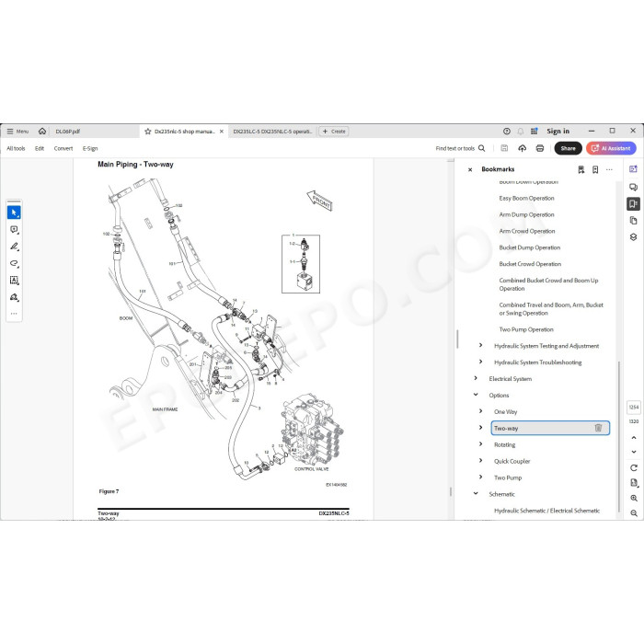This screenshot has width=644, height=644.
Task: Open the Help question mark icon
Action: click(507, 132)
